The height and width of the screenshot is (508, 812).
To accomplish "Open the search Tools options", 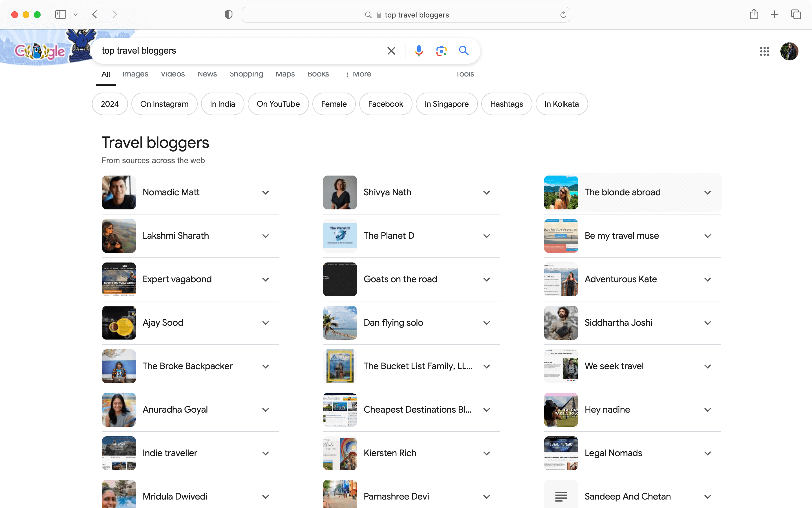I will [465, 74].
